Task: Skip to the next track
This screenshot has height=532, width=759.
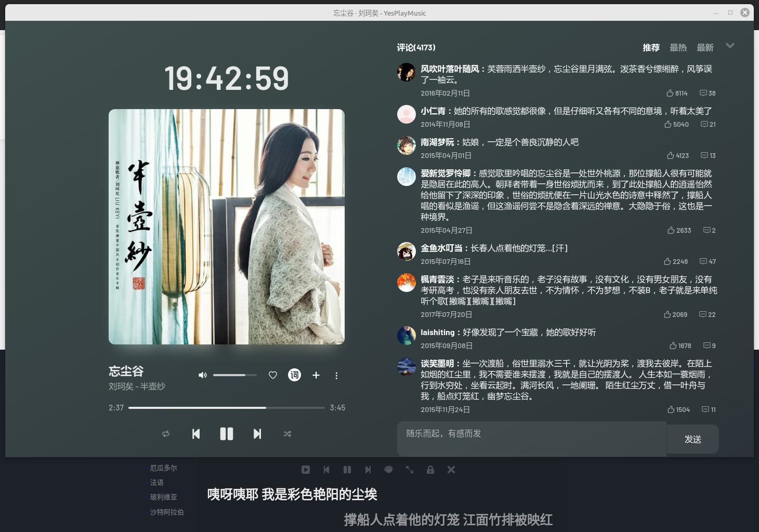Action: [257, 434]
